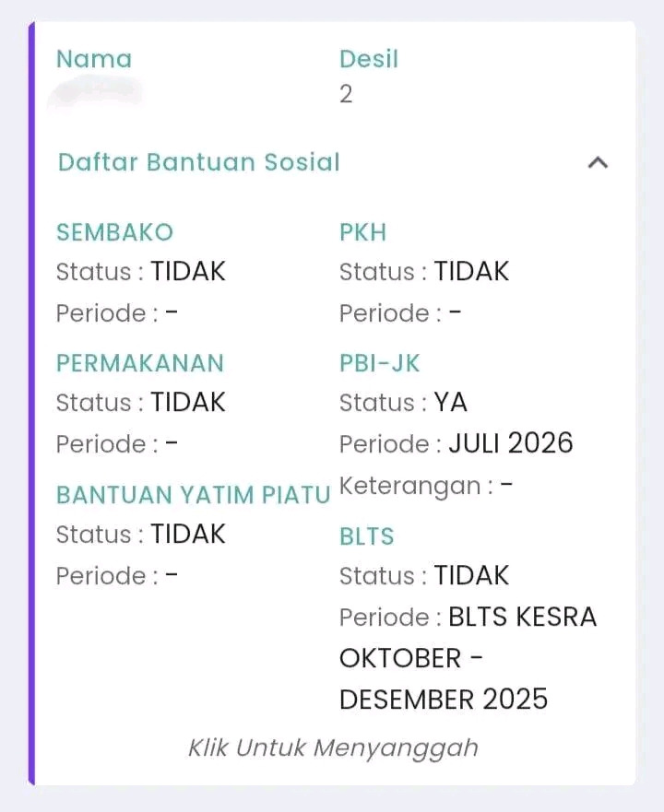Click the Desil value 2
664x812 pixels.
click(x=346, y=94)
